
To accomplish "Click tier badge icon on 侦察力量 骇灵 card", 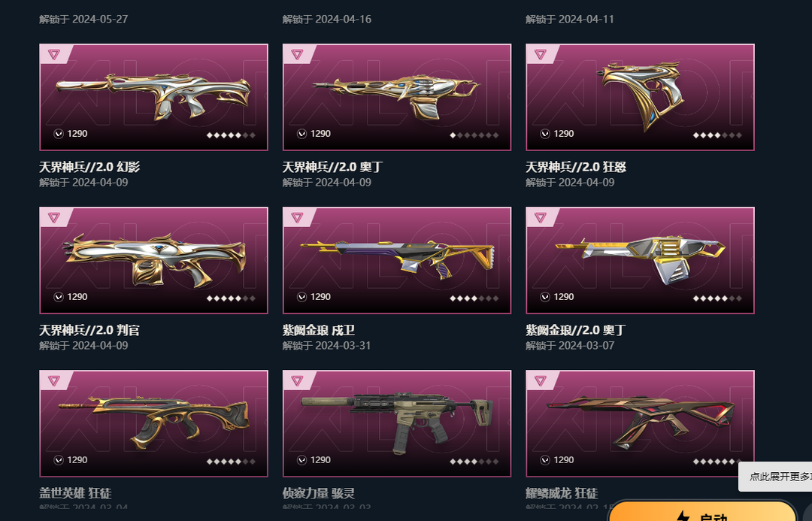I will (x=297, y=380).
